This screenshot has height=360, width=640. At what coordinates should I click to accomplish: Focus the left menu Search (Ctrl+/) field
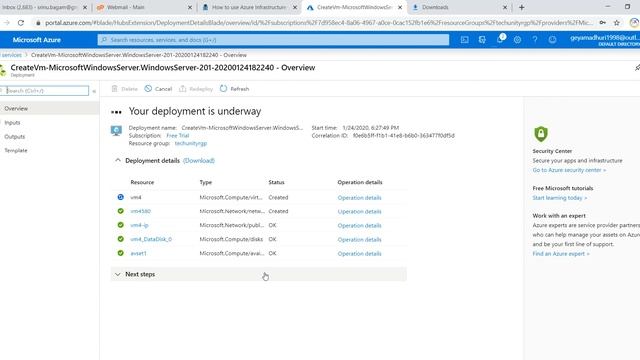click(44, 91)
